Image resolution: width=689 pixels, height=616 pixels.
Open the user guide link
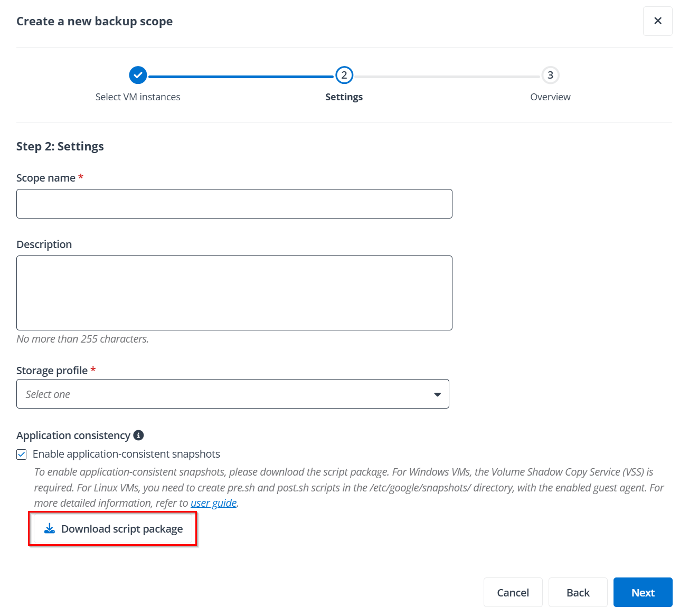pyautogui.click(x=213, y=503)
